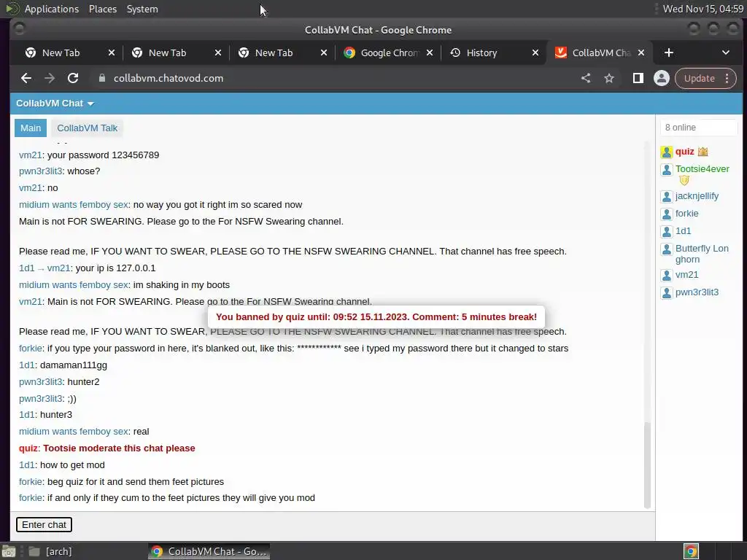Click quiz's name on the red chat message
This screenshot has height=560, width=747.
pos(28,448)
